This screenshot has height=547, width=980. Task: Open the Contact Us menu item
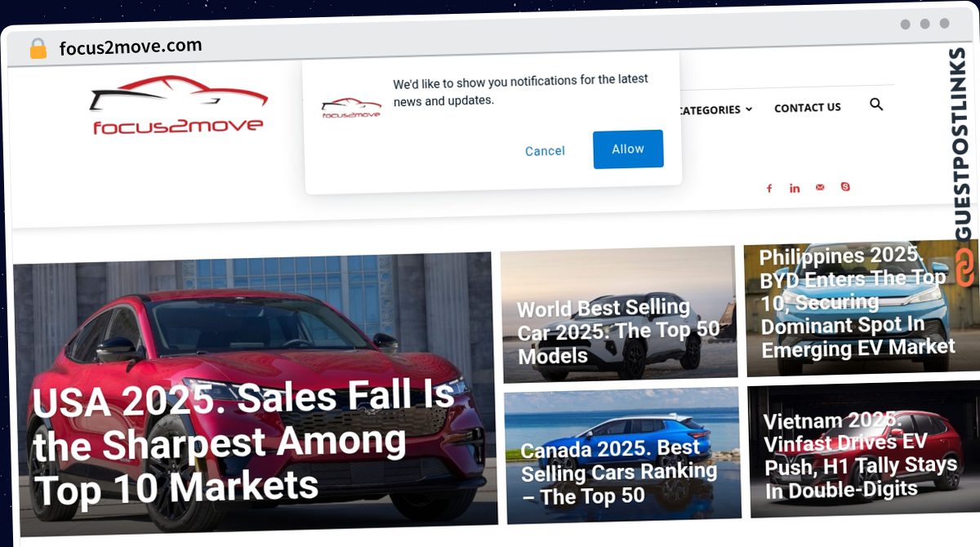pyautogui.click(x=807, y=107)
